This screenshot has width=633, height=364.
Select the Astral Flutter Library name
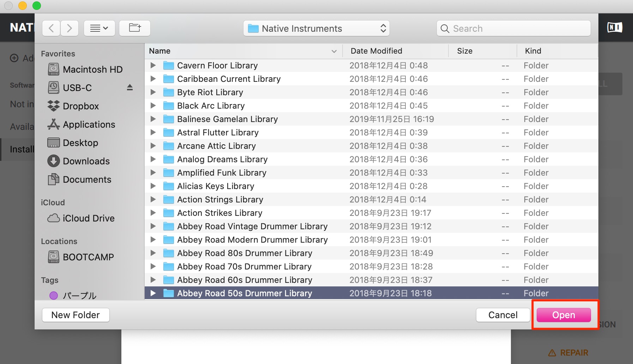pyautogui.click(x=218, y=133)
